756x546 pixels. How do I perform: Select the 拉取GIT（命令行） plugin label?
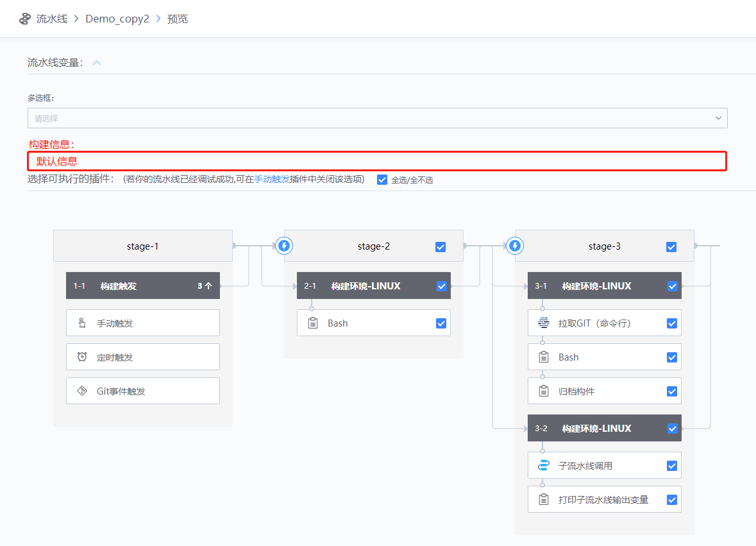pos(594,323)
